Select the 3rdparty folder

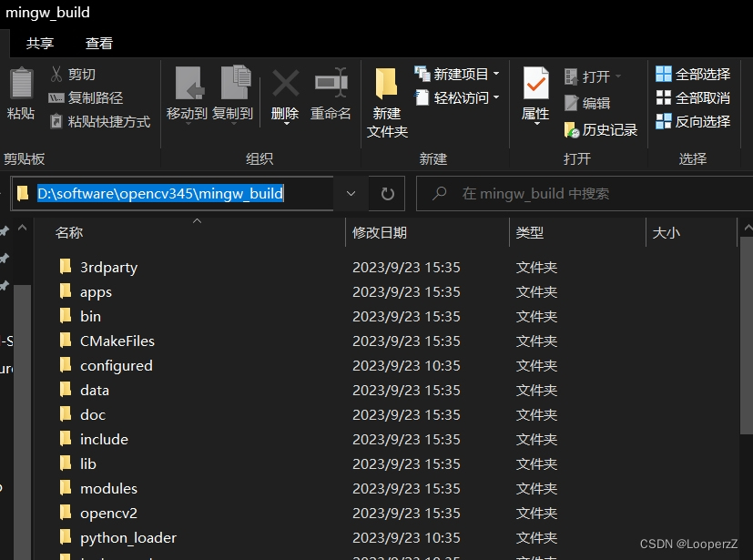point(108,267)
